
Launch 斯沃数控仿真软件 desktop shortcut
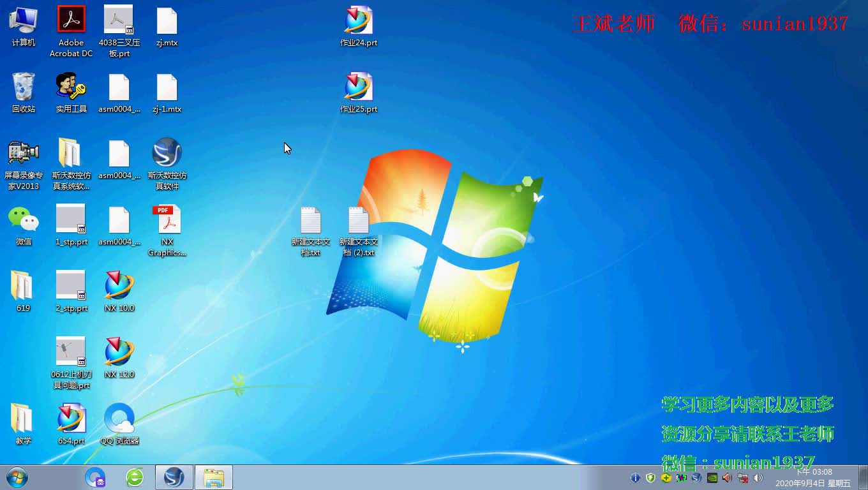pyautogui.click(x=167, y=165)
